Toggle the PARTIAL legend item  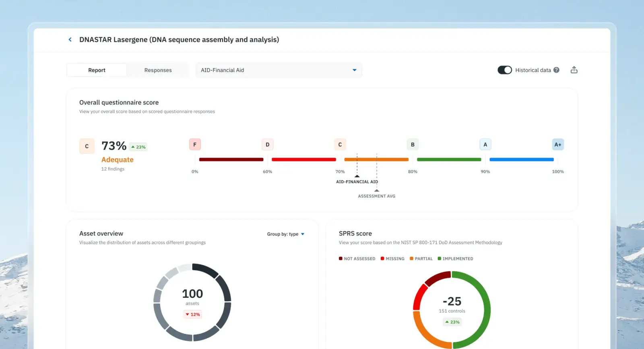pos(421,259)
